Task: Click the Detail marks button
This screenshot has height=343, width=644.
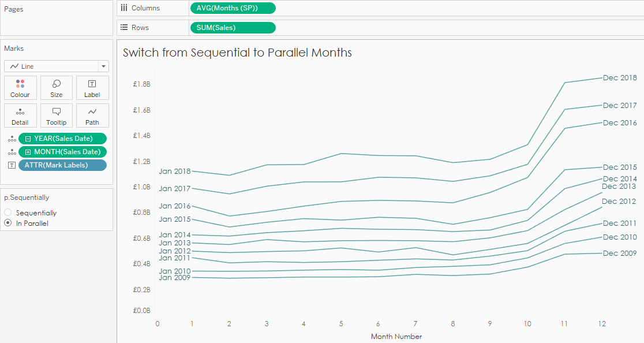Action: coord(20,115)
